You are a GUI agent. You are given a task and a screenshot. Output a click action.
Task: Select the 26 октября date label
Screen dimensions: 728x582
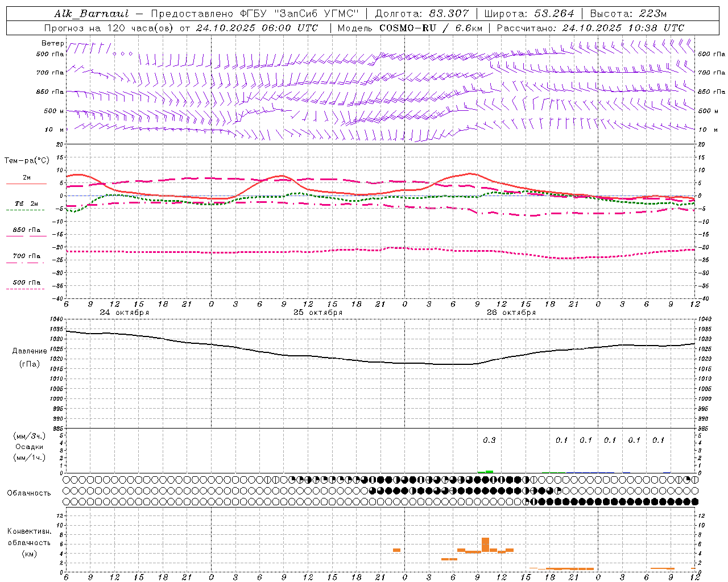511,313
